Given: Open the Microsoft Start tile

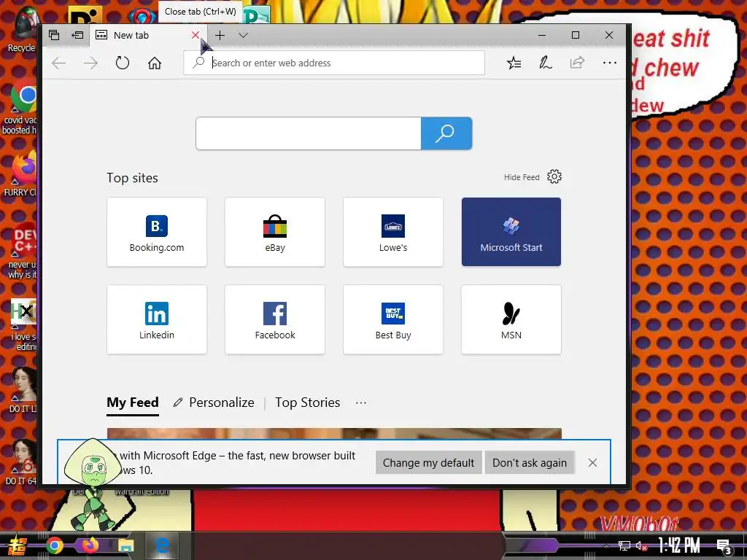Looking at the screenshot, I should [x=511, y=232].
